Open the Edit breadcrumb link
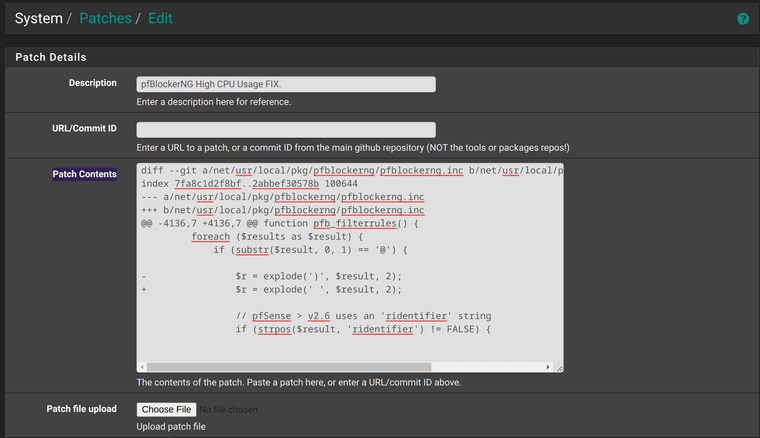The height and width of the screenshot is (438, 760). (160, 18)
